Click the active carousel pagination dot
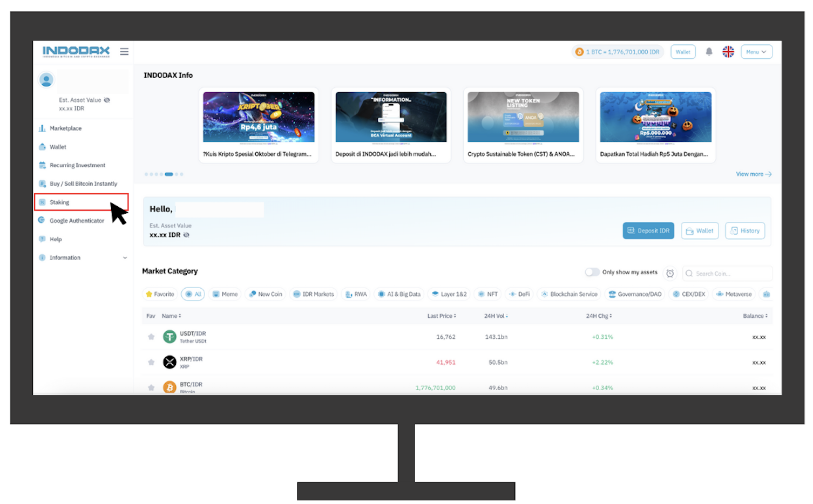The height and width of the screenshot is (504, 813). 169,174
